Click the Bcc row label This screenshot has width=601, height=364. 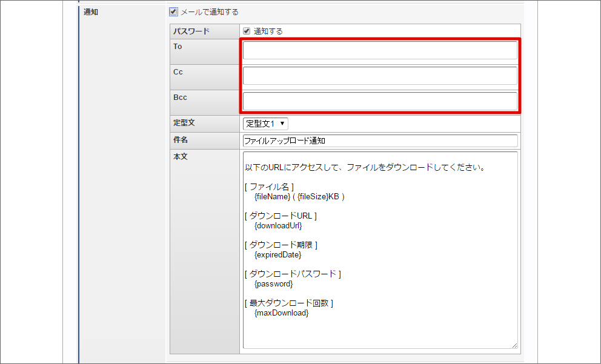coord(180,98)
